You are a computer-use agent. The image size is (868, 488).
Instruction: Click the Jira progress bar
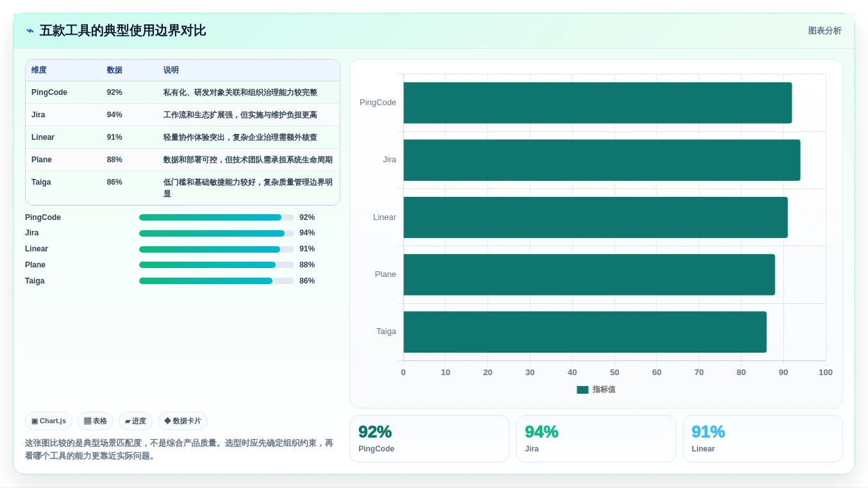click(217, 233)
